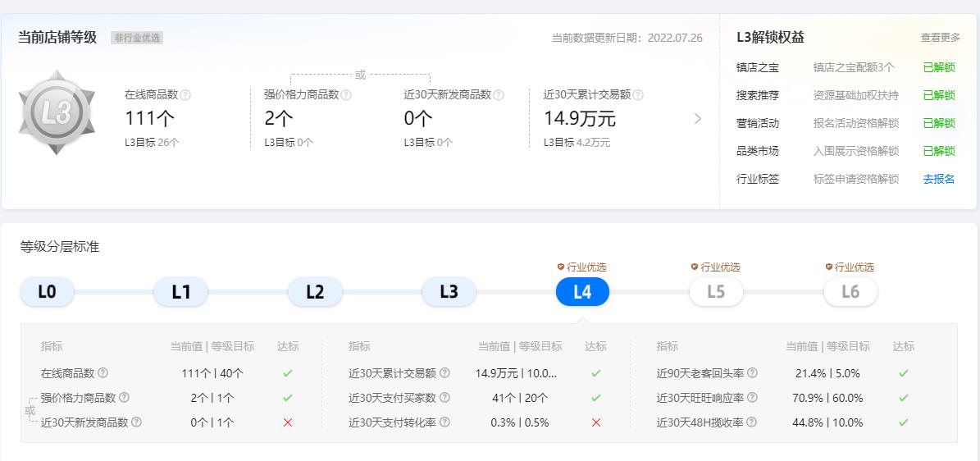Click help icon next to 近30天累计交易额 in top summary
This screenshot has width=980, height=461.
(x=638, y=95)
